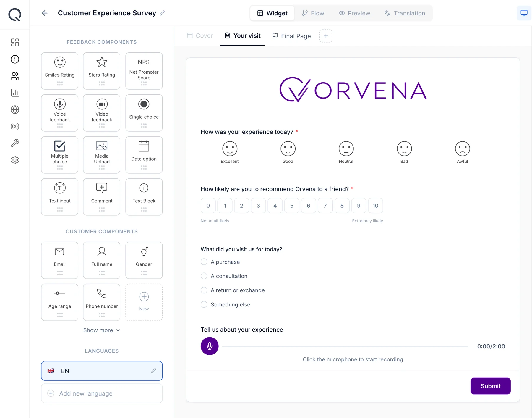
Task: Open the broadcast signal icon in sidebar
Action: (15, 126)
